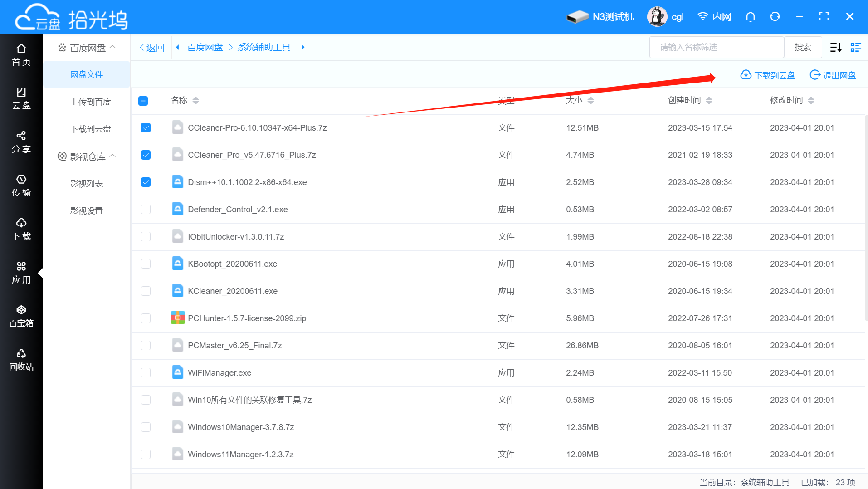The image size is (868, 489).
Task: Sort by 名称 column arrows
Action: point(195,100)
